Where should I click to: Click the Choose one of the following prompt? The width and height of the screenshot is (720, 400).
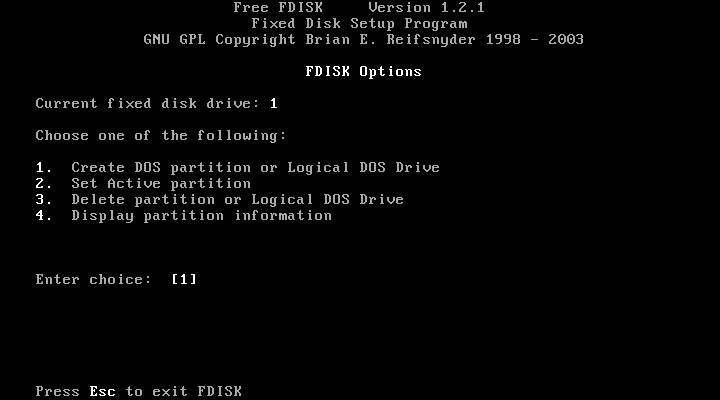tap(161, 136)
